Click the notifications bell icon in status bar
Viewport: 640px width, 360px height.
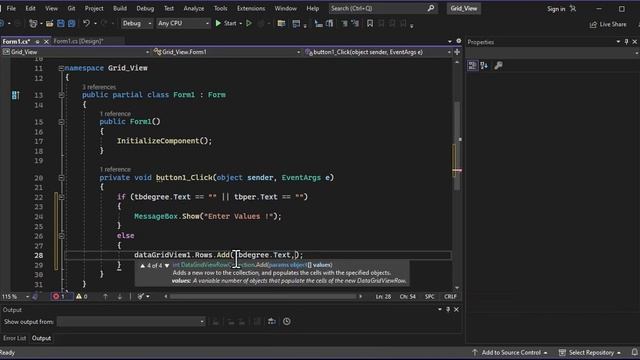[635, 352]
